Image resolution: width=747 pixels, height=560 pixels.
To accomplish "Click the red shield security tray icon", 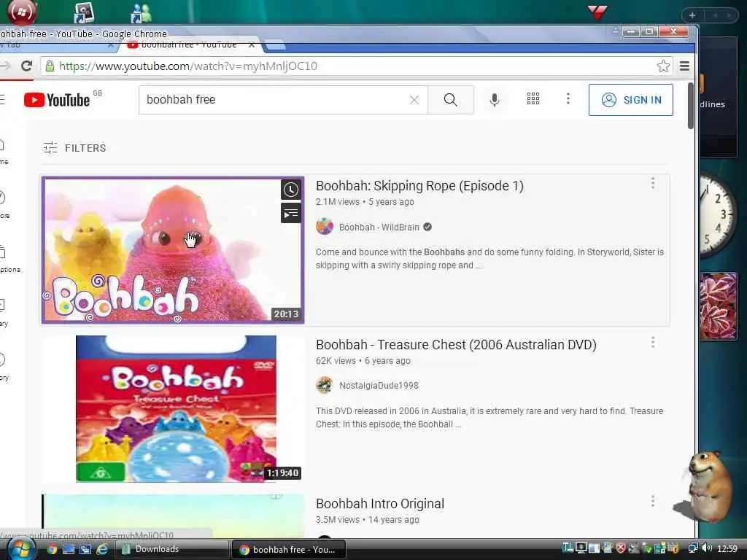I will 621,548.
